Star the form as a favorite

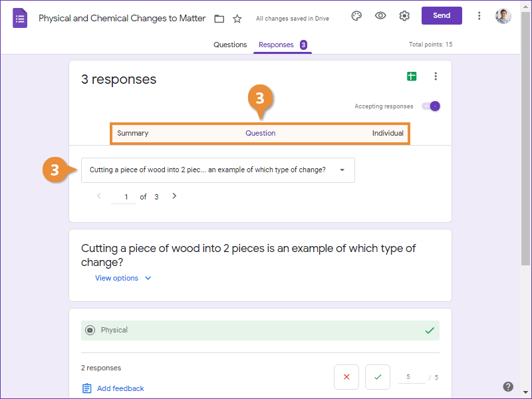237,19
